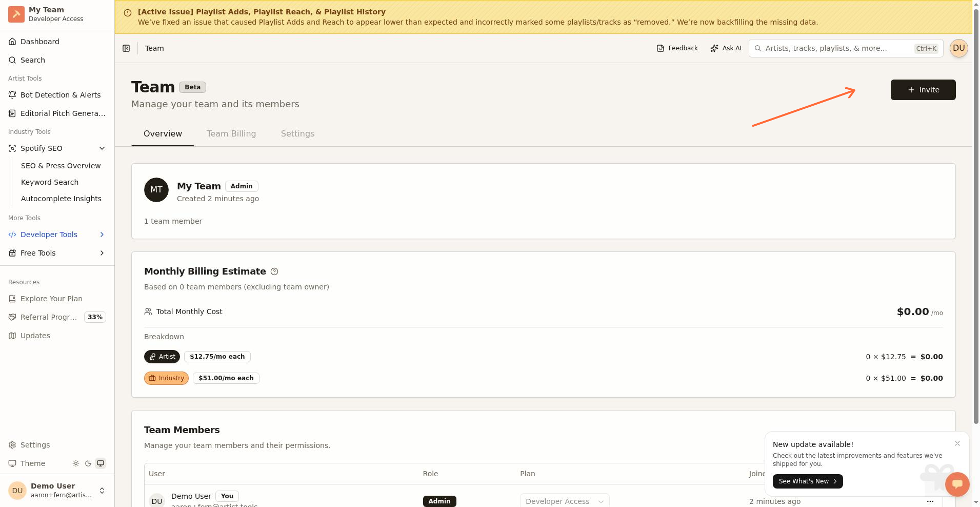Click the Free Tools gift icon
Viewport: 980px width, 507px height.
(12, 253)
